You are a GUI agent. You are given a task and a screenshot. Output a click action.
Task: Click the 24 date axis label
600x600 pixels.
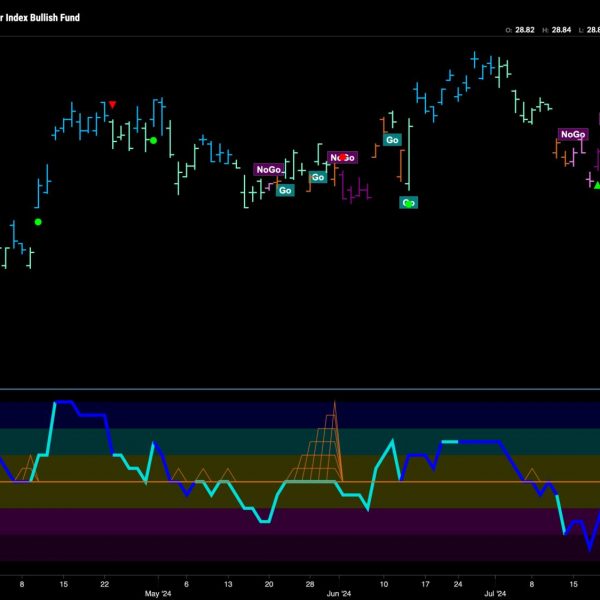tap(458, 584)
